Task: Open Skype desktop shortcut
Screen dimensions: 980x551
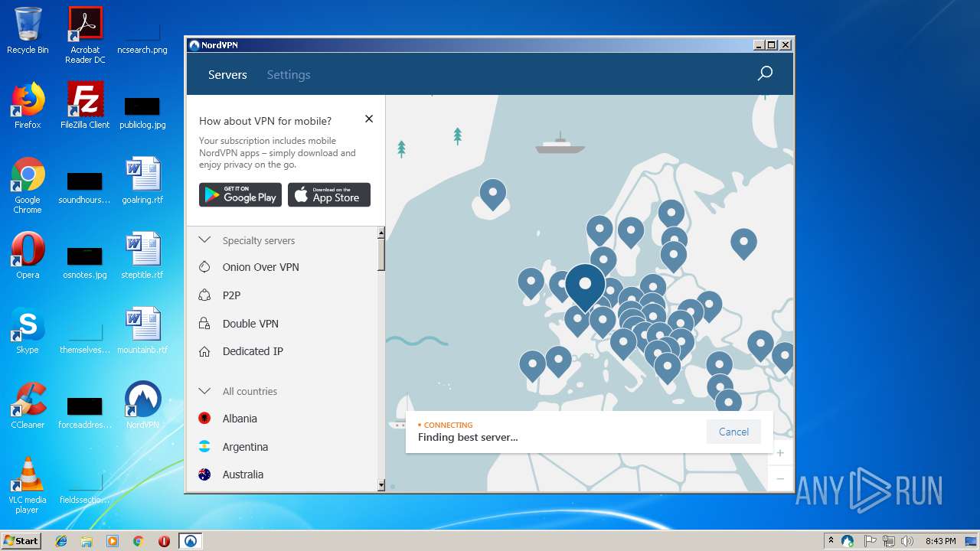Action: click(x=28, y=331)
